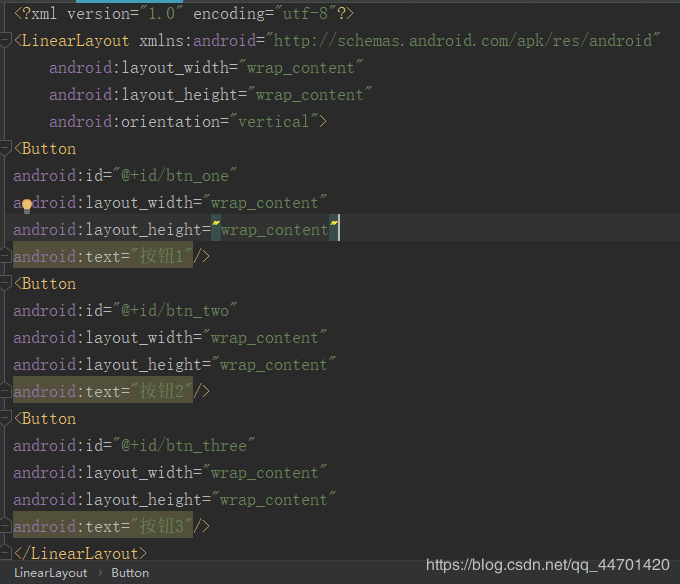The width and height of the screenshot is (680, 584).
Task: Click the highlighted android:text="按钮2" attribute
Action: coord(103,391)
